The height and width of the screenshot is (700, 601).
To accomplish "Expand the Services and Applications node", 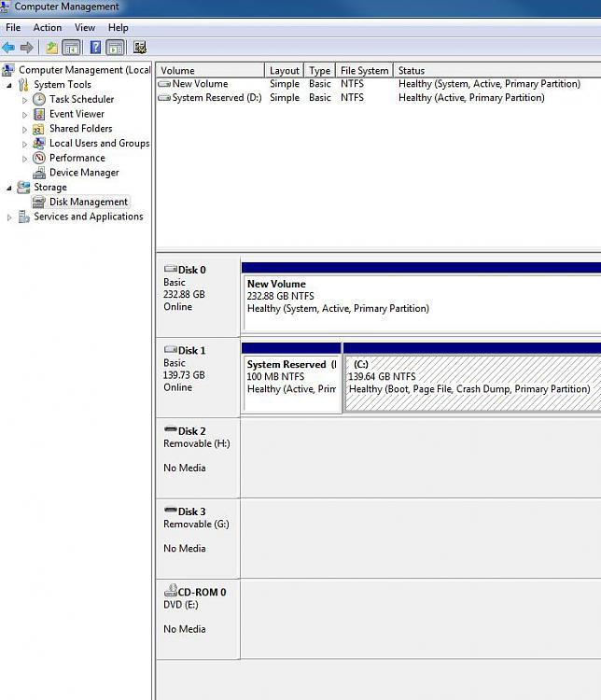I will tap(9, 217).
